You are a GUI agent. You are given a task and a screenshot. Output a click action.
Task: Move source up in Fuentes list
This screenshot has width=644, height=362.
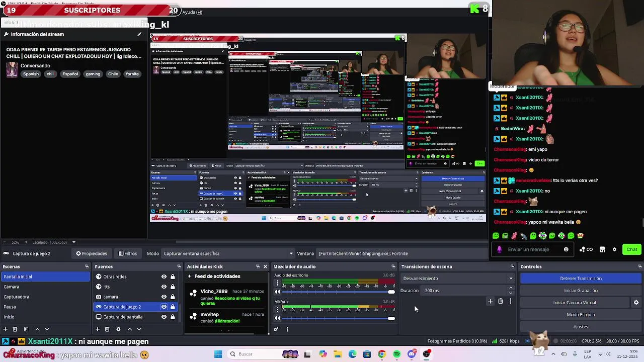coord(129,329)
